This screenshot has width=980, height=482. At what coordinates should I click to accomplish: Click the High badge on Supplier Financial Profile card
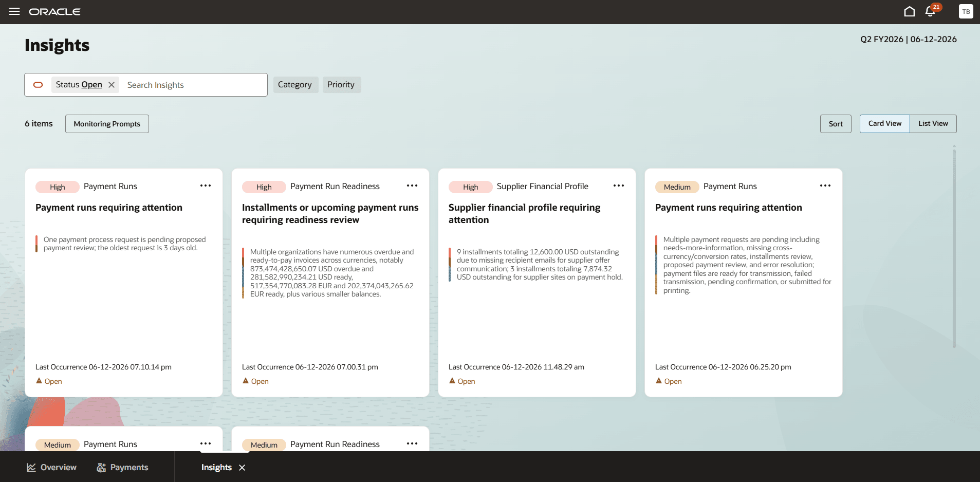click(470, 187)
